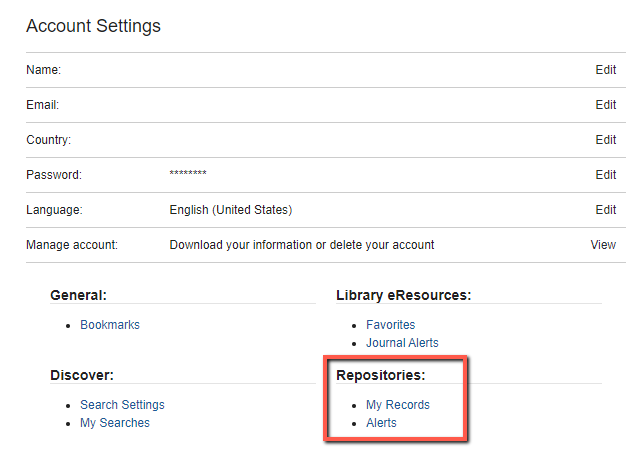
Task: Click the Library eResources section heading
Action: 403,295
